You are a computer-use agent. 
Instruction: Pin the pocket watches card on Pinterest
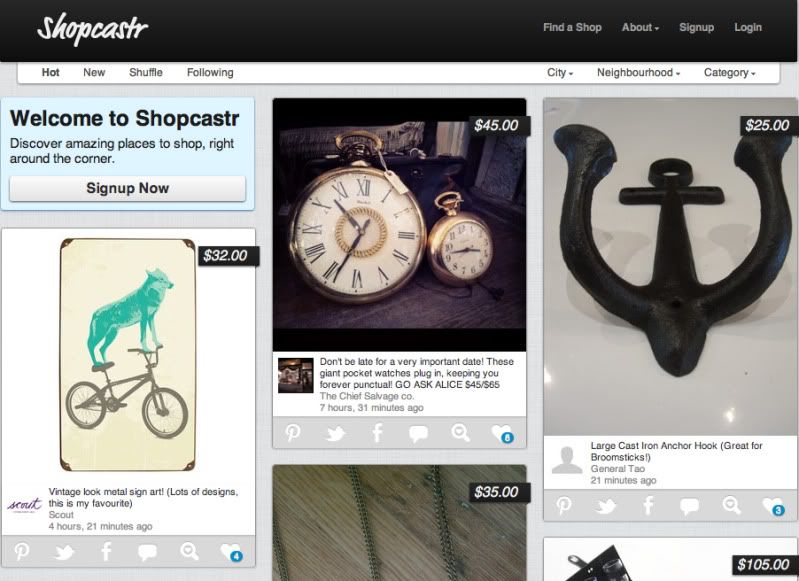coord(292,433)
